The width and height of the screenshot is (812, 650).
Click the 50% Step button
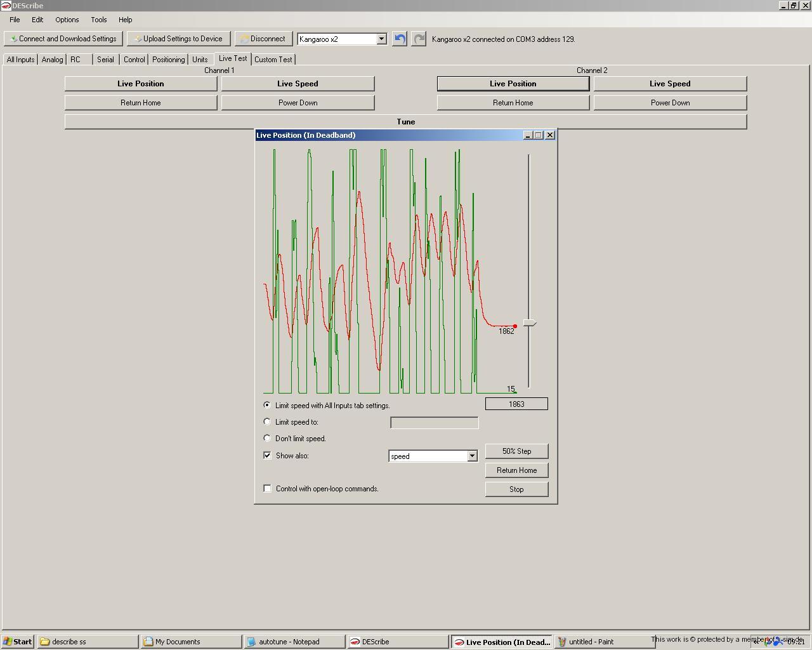coord(516,451)
